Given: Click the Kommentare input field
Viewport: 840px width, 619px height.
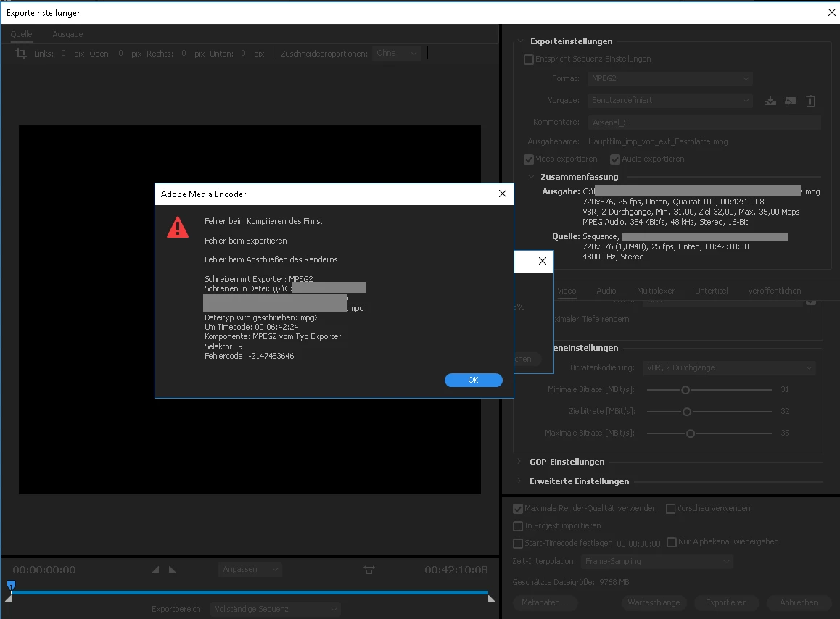Looking at the screenshot, I should (704, 122).
